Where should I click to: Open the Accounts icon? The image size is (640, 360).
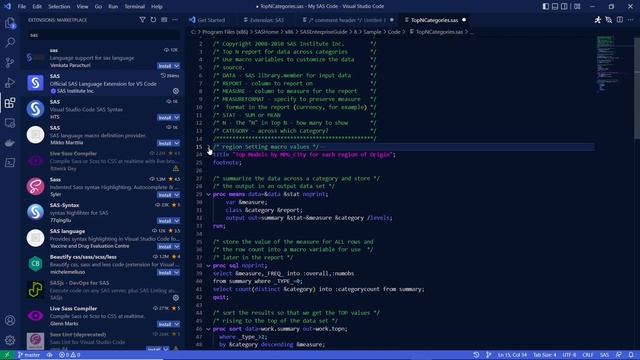(x=10, y=320)
